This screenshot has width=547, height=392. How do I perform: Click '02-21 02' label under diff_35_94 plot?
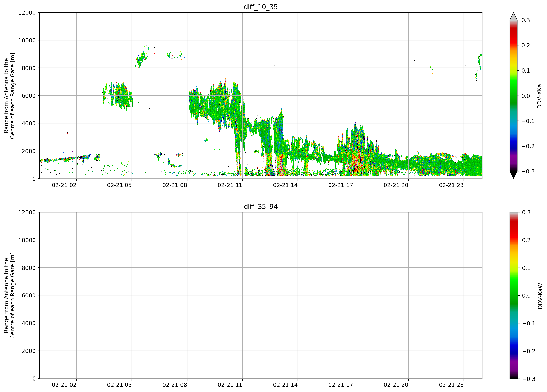(64, 385)
